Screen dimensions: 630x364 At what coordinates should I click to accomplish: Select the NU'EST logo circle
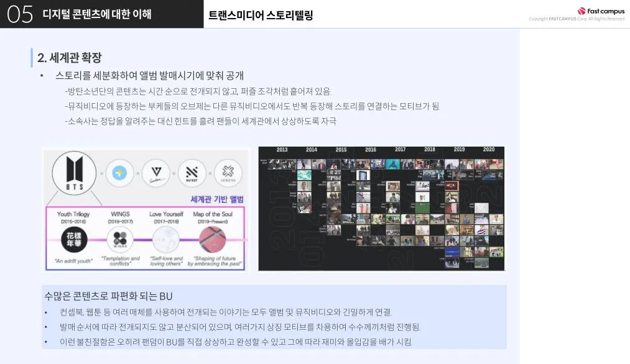click(192, 173)
